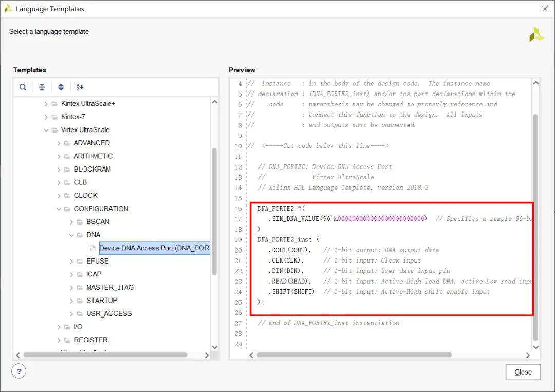The width and height of the screenshot is (555, 392).
Task: Select the REGISTER tree row
Action: (90, 340)
